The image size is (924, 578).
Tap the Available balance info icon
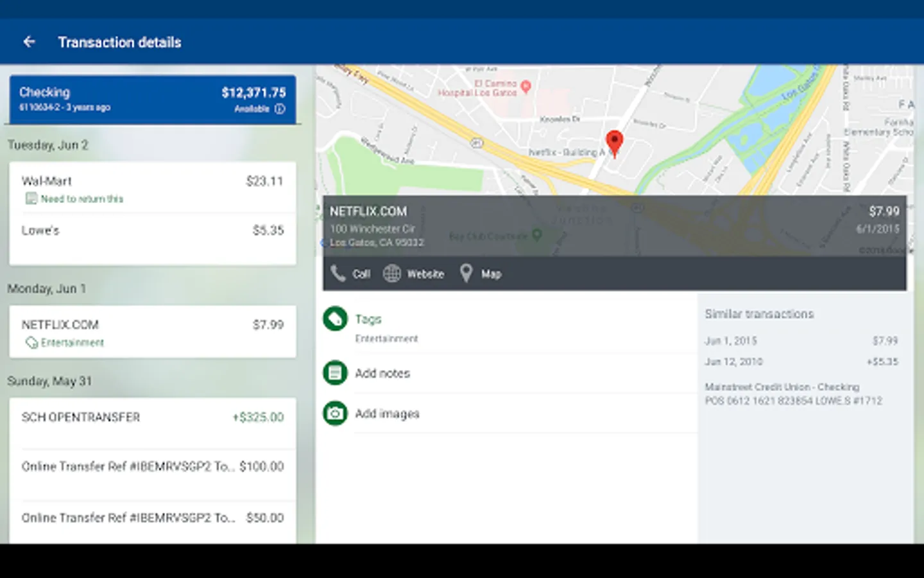point(280,109)
